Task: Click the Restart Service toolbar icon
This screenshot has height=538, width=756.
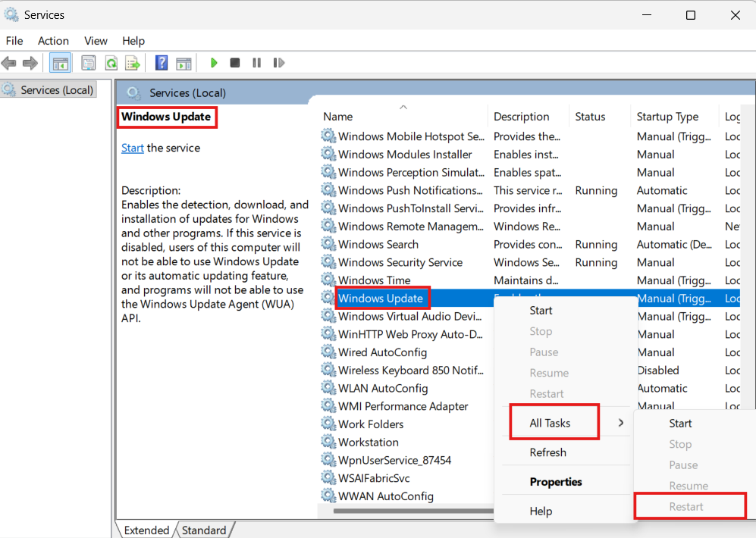Action: tap(279, 63)
